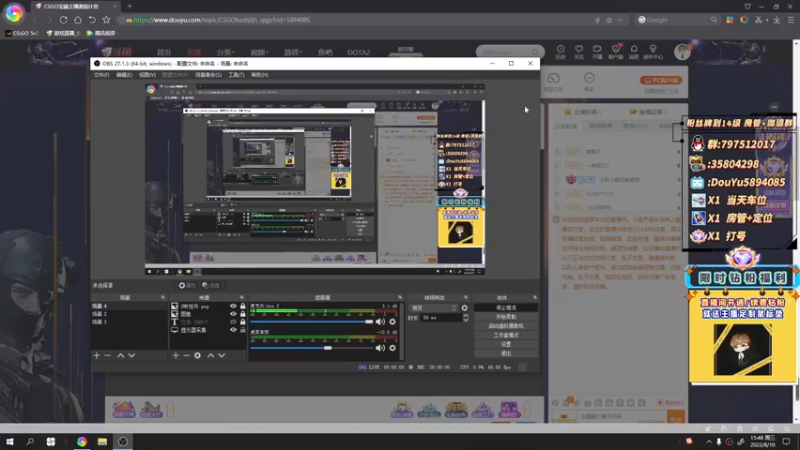Image resolution: width=800 pixels, height=450 pixels.
Task: Pop out the Sources dock panel
Action: (242, 297)
